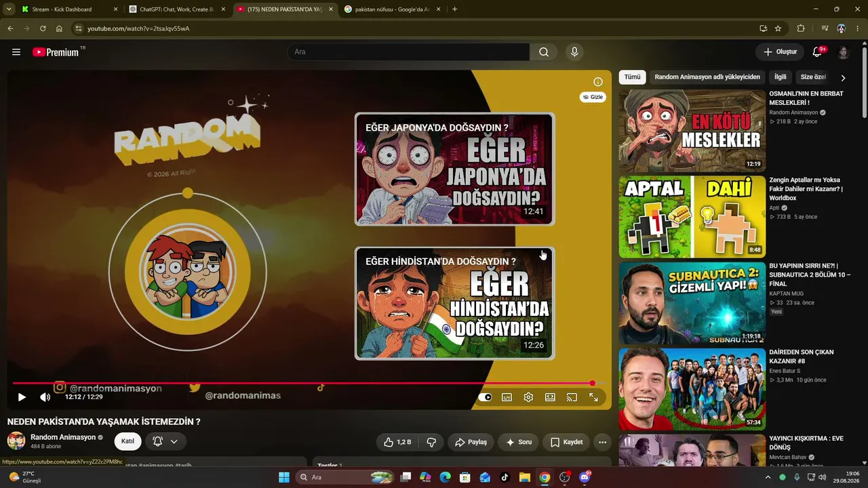The height and width of the screenshot is (488, 868).
Task: Show hidden system tray icons chevron
Action: pyautogui.click(x=768, y=477)
